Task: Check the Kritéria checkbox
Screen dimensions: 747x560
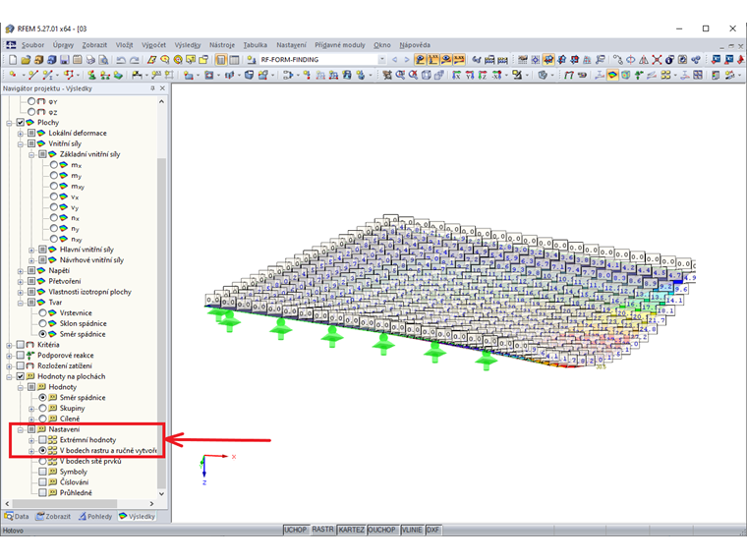Action: [x=21, y=344]
